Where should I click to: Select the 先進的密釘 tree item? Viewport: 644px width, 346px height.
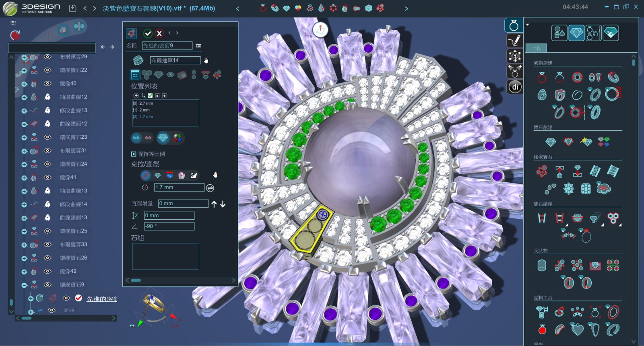click(x=102, y=299)
